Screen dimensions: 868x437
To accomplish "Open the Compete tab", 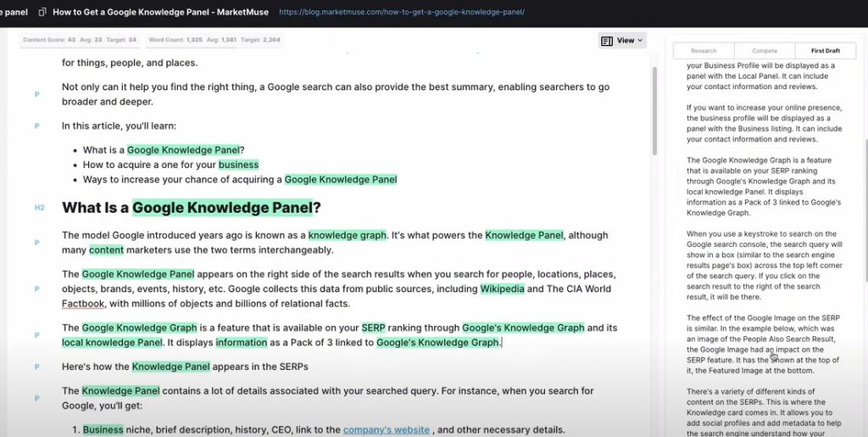I will point(764,51).
